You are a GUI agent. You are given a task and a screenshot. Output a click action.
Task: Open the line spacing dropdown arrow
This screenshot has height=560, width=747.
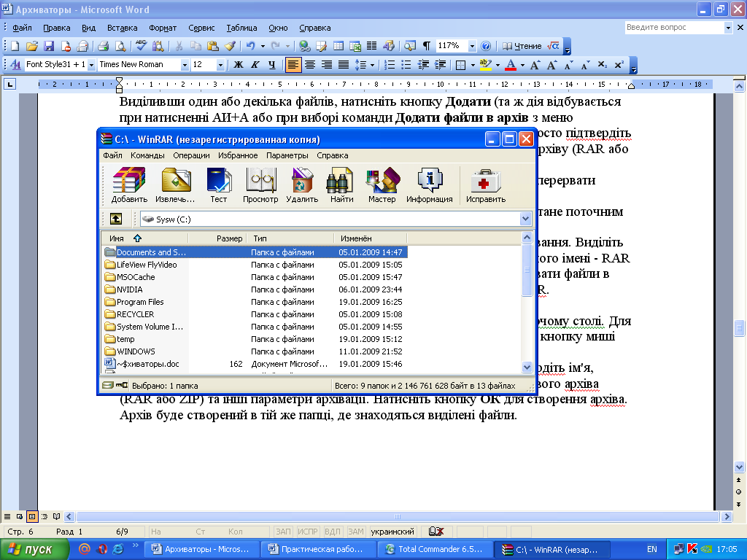tap(372, 65)
